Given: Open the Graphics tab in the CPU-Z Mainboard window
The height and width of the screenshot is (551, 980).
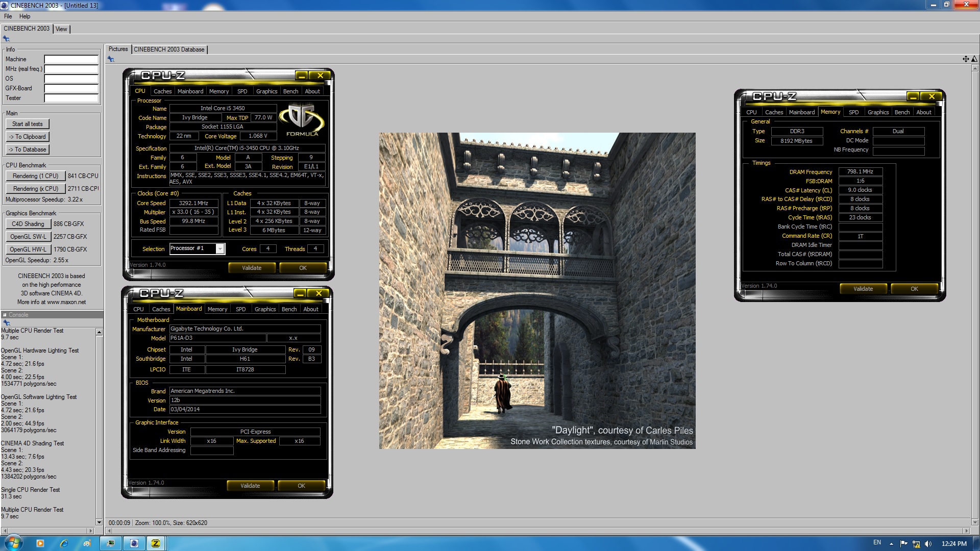Looking at the screenshot, I should (x=265, y=309).
